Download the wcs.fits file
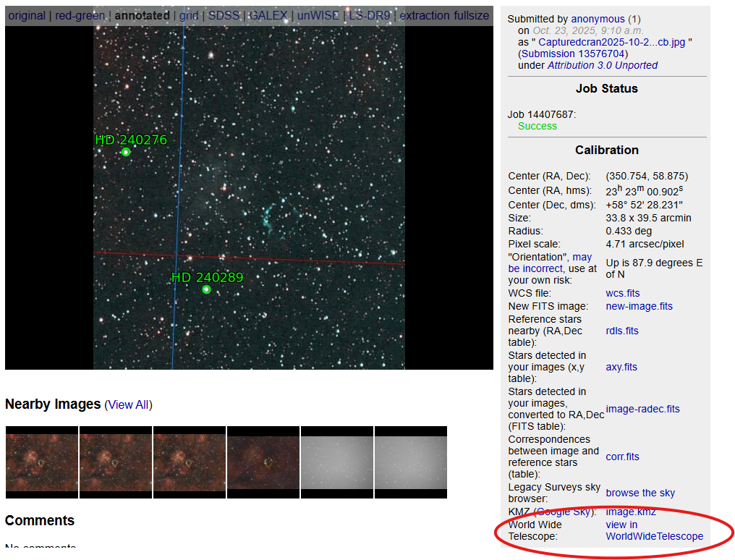 (622, 293)
